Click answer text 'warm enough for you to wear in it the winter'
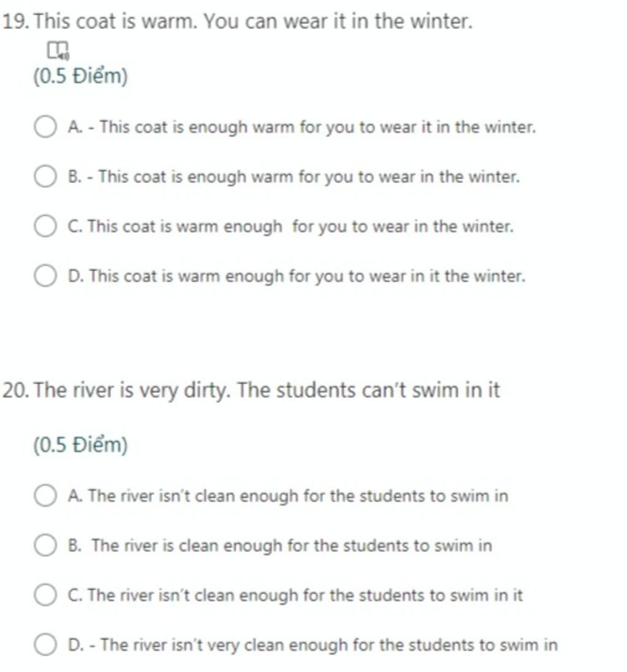Screen dimensions: 627x672 297,276
